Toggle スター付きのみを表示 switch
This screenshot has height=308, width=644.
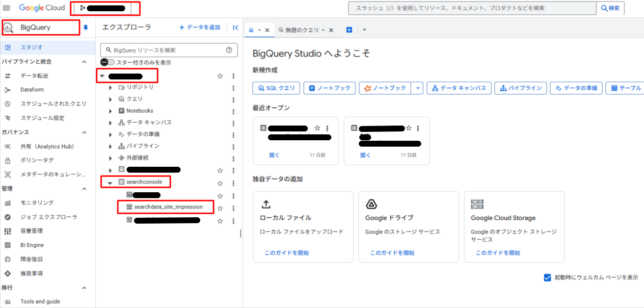click(107, 62)
